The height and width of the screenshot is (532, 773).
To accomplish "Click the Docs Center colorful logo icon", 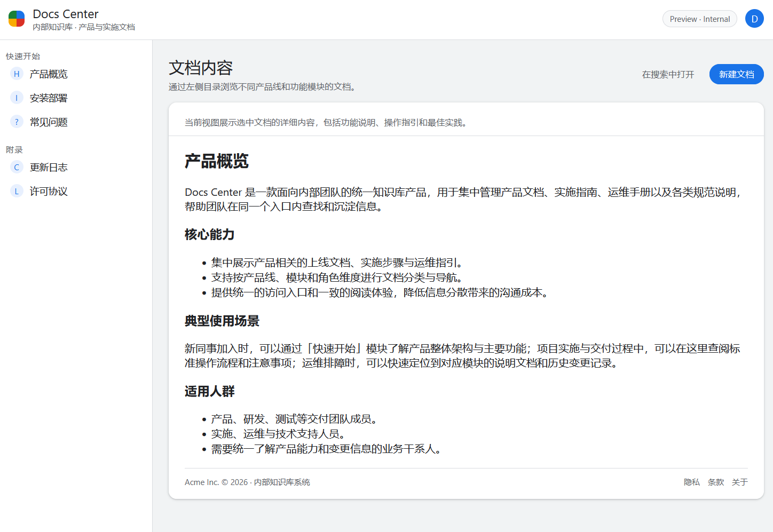I will pos(17,19).
